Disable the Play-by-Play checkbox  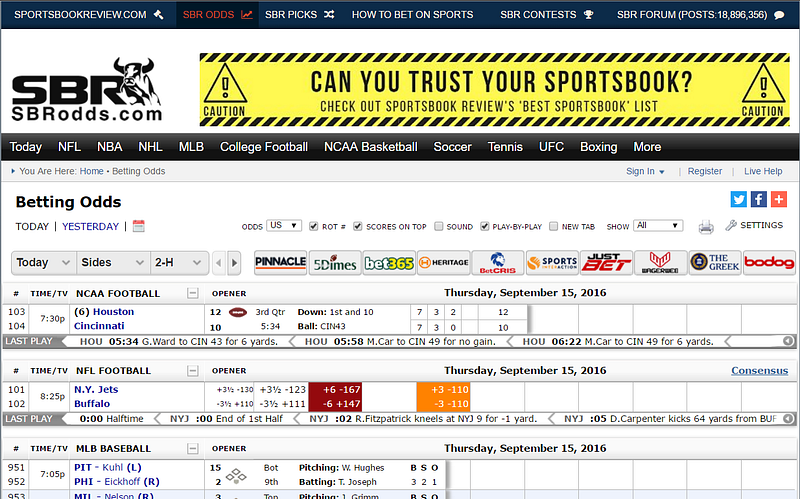point(485,226)
